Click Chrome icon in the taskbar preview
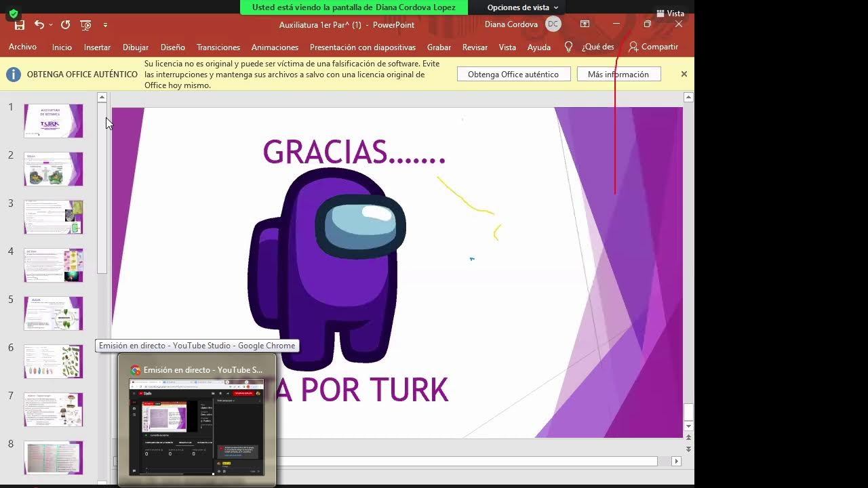 pos(136,370)
